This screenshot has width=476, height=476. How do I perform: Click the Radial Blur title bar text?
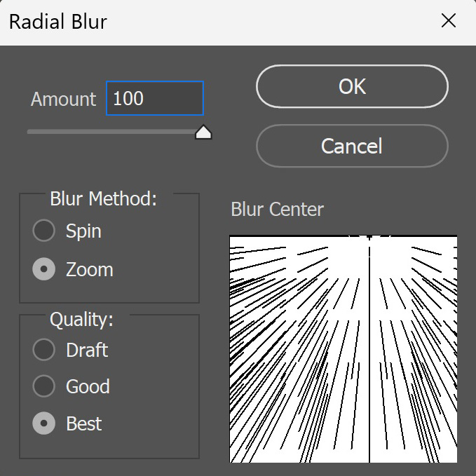pos(58,22)
